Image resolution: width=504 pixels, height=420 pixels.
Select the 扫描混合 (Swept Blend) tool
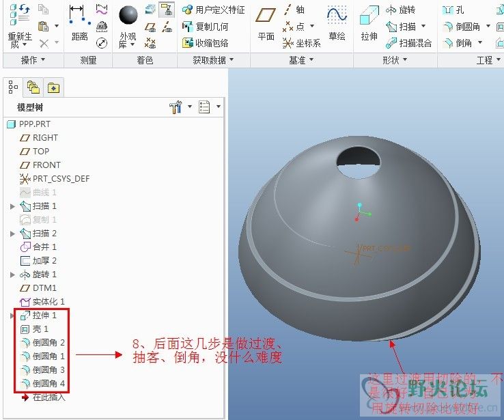408,43
